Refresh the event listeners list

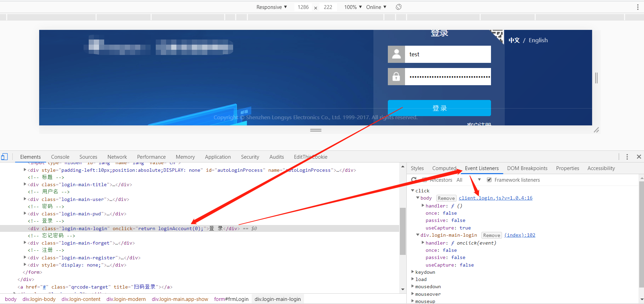pyautogui.click(x=414, y=180)
